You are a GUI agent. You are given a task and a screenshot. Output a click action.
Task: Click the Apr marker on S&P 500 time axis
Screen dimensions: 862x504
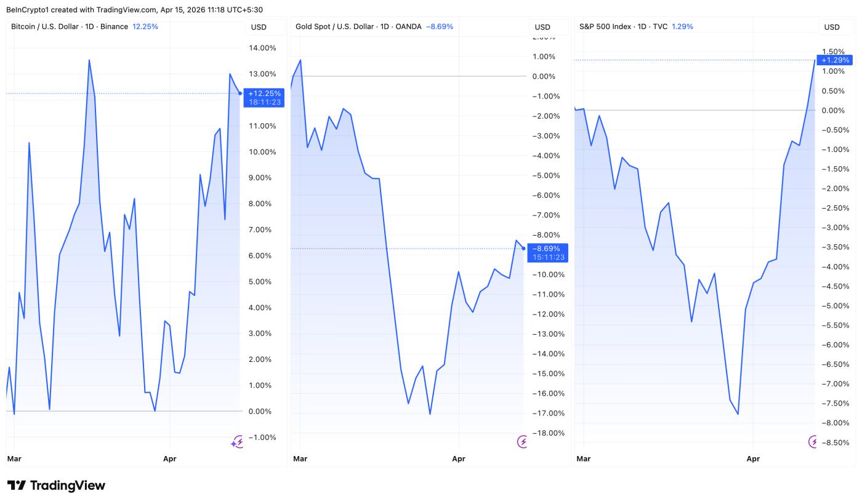[x=753, y=458]
